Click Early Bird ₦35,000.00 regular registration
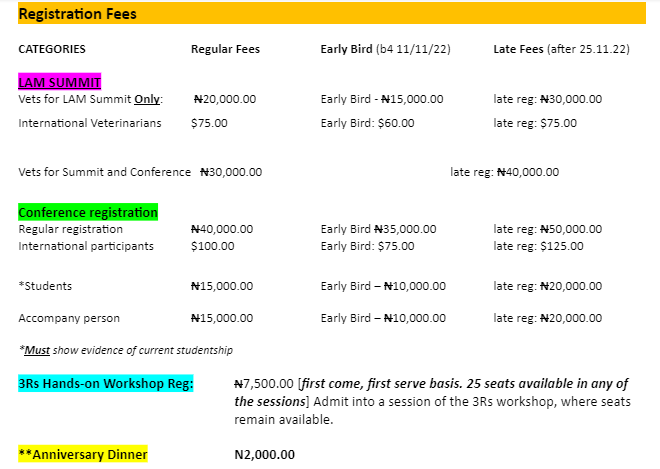 coord(378,229)
